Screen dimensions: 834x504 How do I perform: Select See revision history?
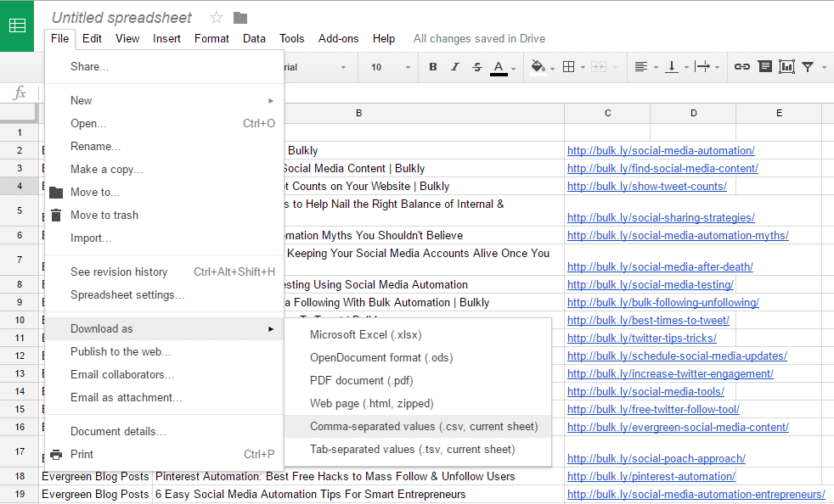pyautogui.click(x=165, y=272)
